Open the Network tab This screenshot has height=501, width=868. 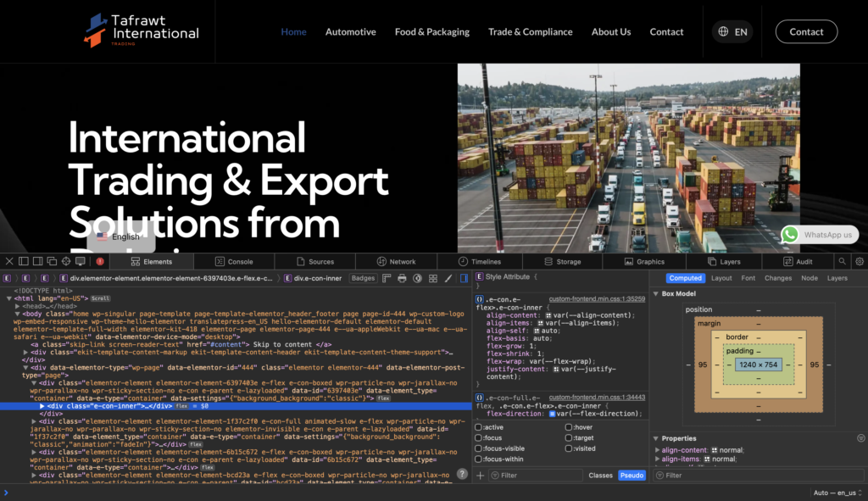396,262
